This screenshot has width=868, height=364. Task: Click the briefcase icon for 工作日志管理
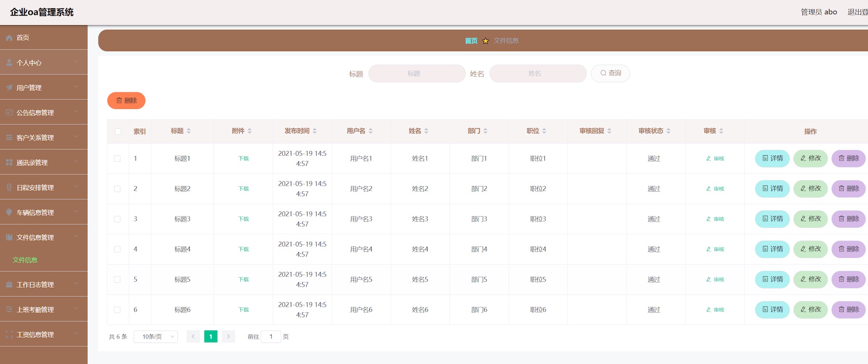(9, 285)
